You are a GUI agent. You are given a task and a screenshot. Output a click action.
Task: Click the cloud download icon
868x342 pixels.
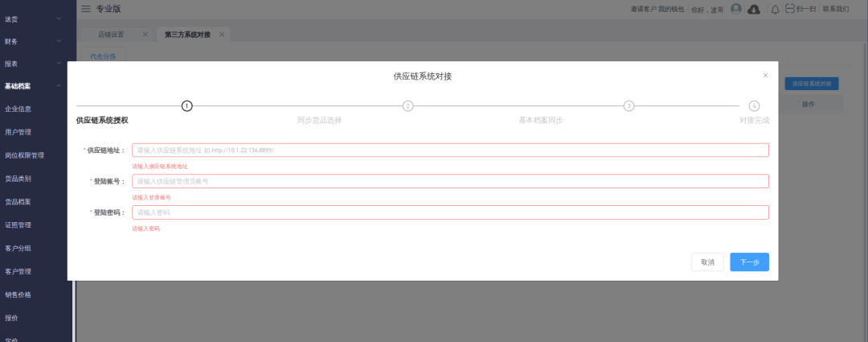click(753, 10)
